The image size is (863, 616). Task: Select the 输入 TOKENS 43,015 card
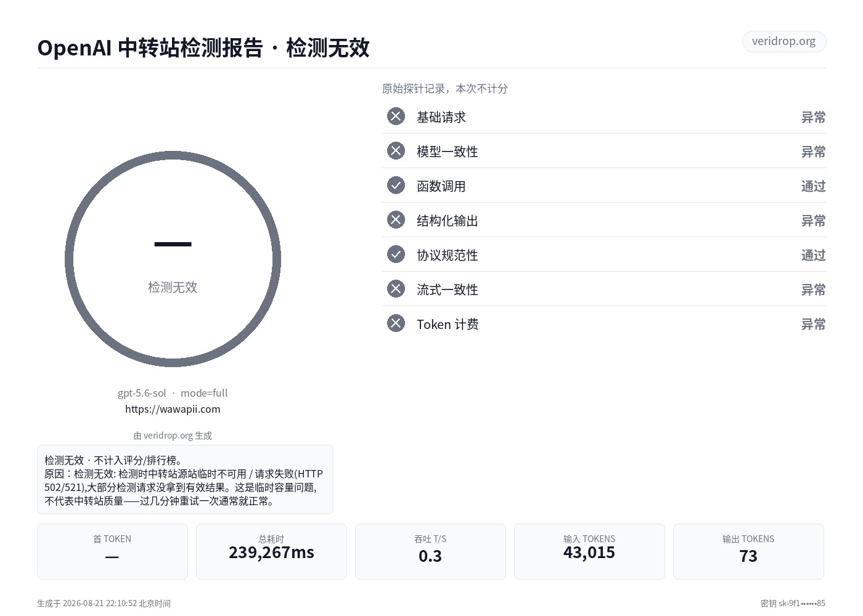click(x=589, y=551)
